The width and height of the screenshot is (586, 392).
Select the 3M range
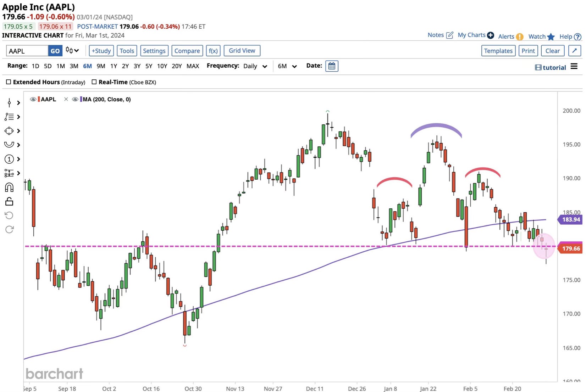click(x=74, y=66)
